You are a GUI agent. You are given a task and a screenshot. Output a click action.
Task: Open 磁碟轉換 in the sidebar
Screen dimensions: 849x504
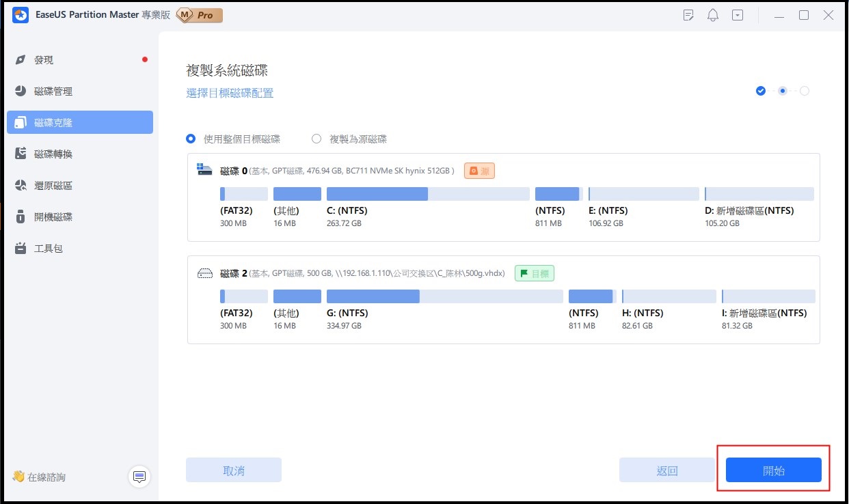click(53, 154)
